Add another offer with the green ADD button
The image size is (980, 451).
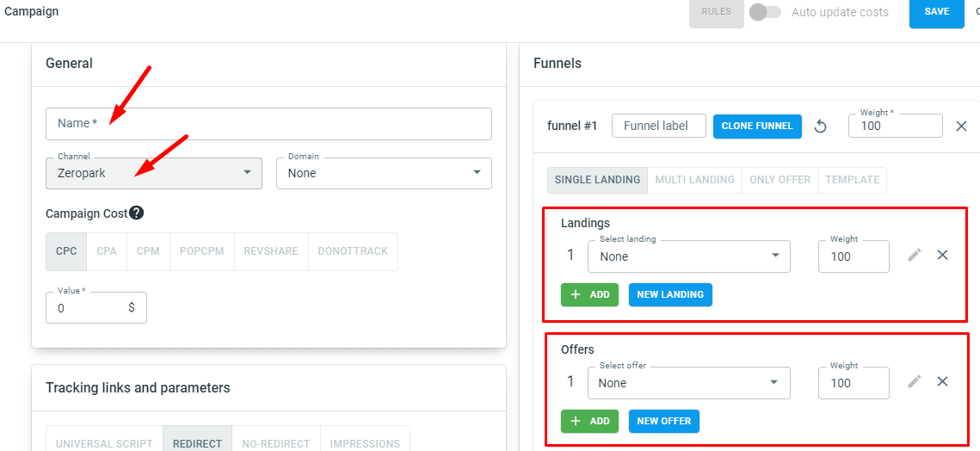[x=590, y=421]
